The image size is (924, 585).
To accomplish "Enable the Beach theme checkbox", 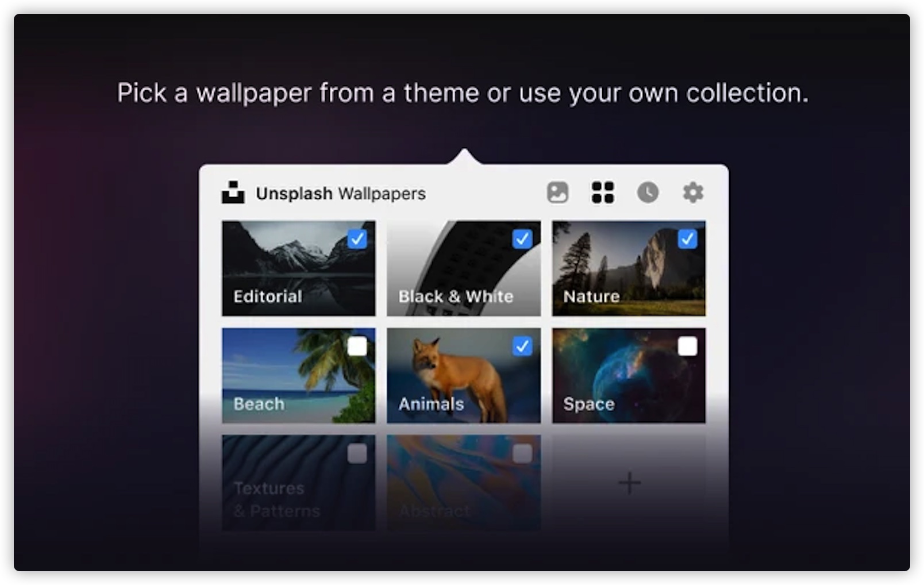I will [x=359, y=345].
